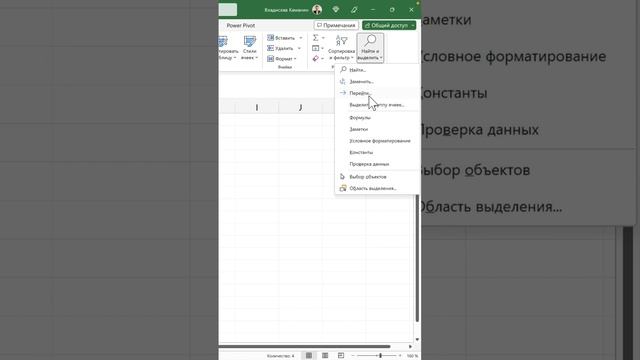Choose Выбор объектов menu item

click(378, 177)
